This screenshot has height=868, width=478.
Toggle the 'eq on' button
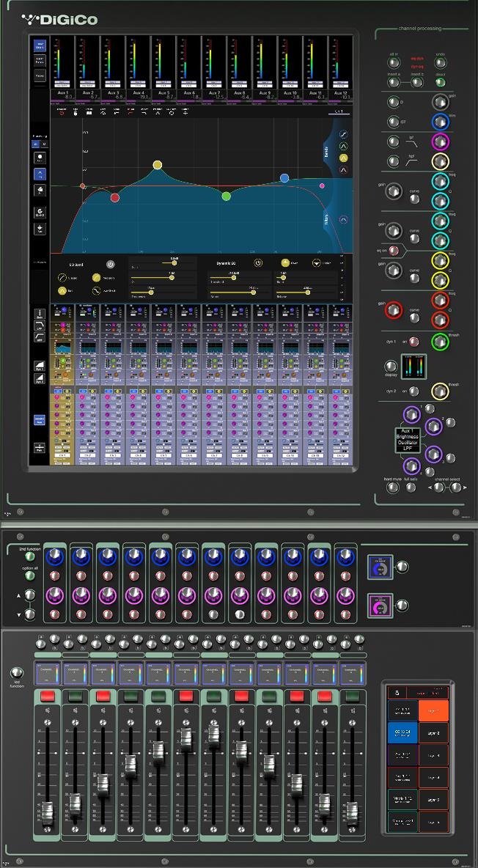coord(393,250)
